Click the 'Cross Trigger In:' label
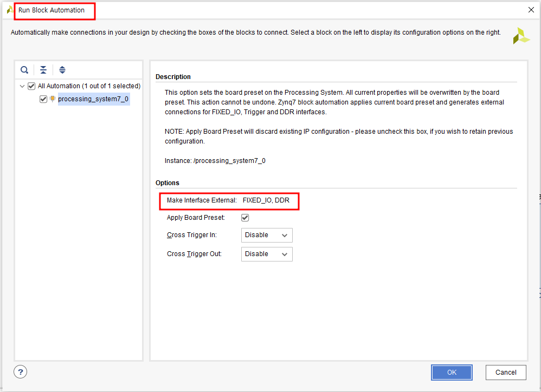This screenshot has width=541, height=392. pos(192,235)
